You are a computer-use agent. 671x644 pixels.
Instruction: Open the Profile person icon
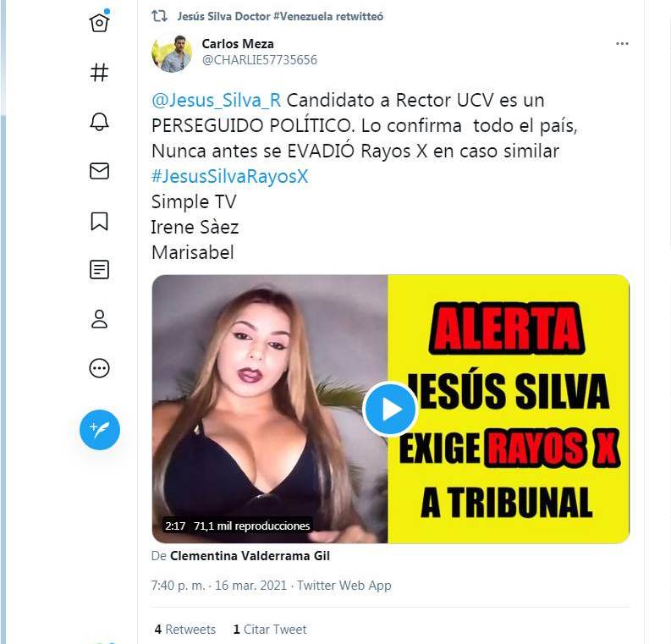(99, 319)
